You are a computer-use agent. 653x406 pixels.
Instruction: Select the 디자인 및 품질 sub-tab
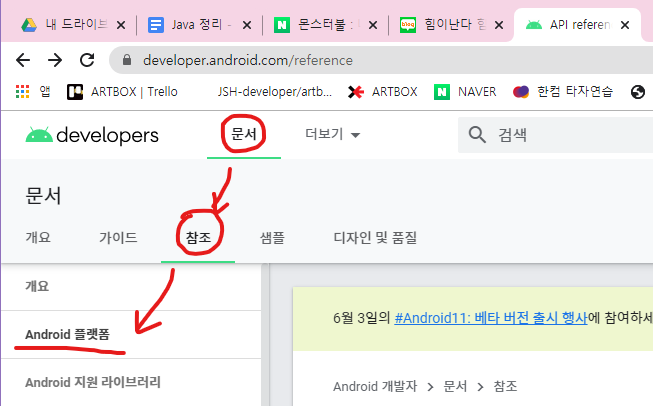pos(375,238)
